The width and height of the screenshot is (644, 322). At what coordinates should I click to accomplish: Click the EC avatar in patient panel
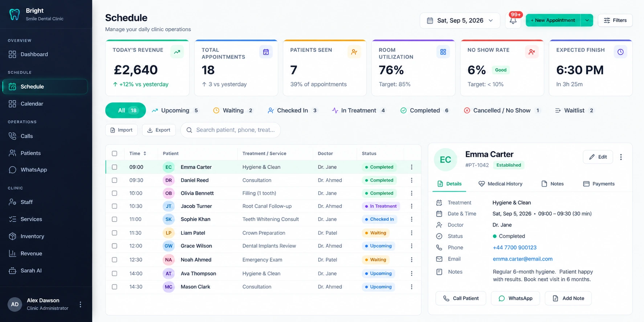click(x=445, y=160)
